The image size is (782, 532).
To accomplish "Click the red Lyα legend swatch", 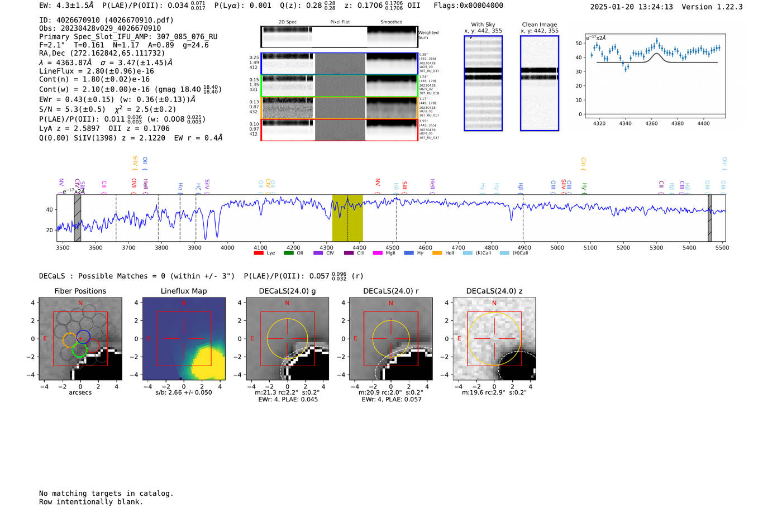I will click(x=259, y=253).
